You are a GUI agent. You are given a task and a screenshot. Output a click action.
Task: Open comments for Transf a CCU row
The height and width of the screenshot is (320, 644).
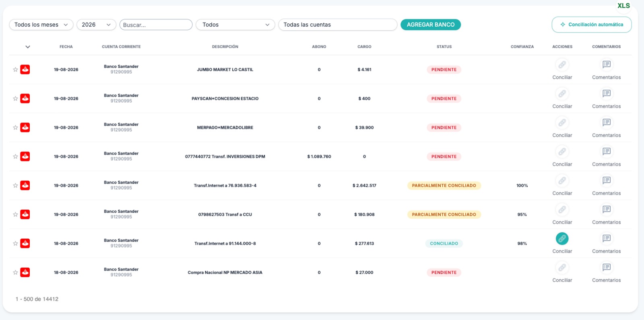pyautogui.click(x=606, y=210)
